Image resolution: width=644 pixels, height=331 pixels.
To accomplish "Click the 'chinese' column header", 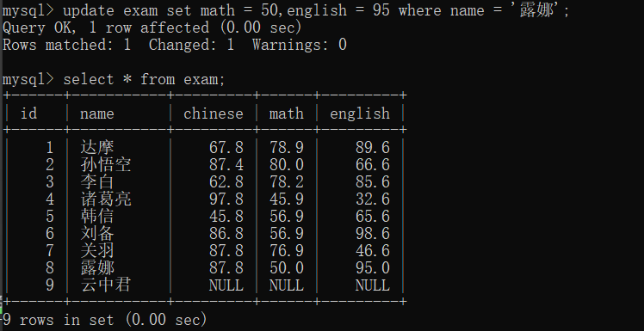I will click(214, 113).
